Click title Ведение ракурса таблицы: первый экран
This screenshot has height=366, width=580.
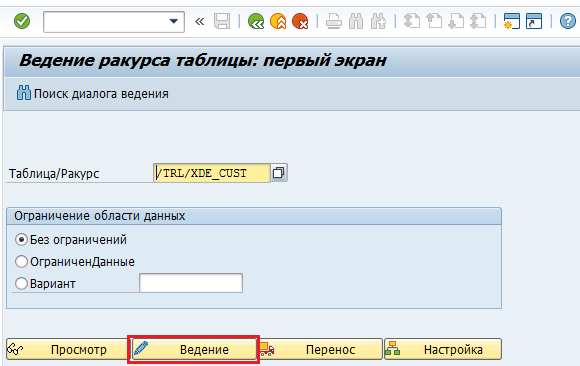[203, 60]
